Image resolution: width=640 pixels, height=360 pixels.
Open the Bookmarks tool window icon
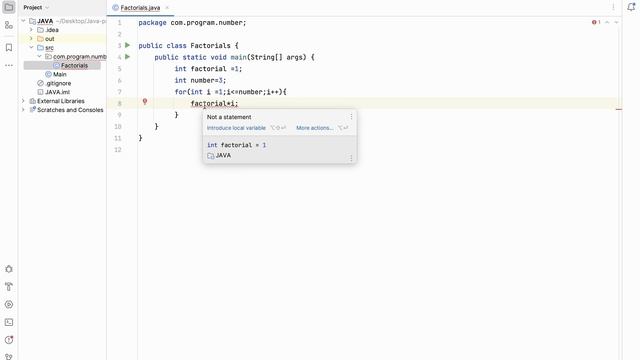(9, 48)
